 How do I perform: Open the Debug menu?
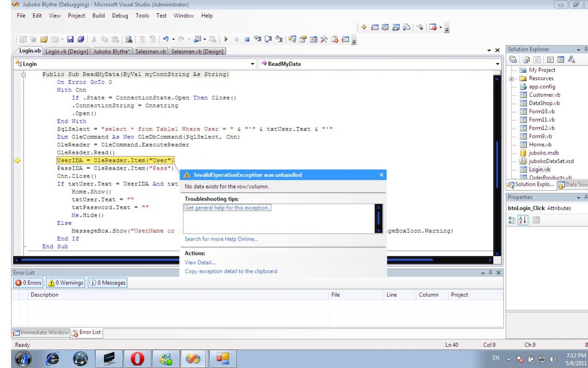120,16
